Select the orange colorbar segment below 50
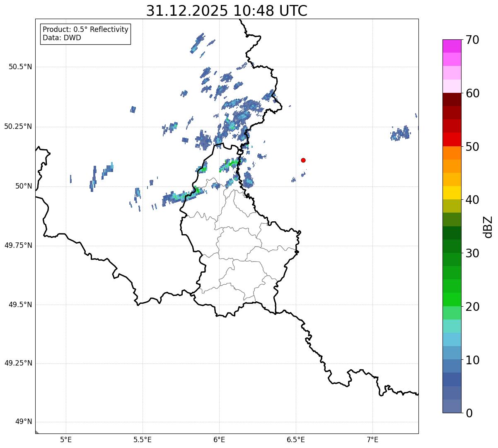 452,153
